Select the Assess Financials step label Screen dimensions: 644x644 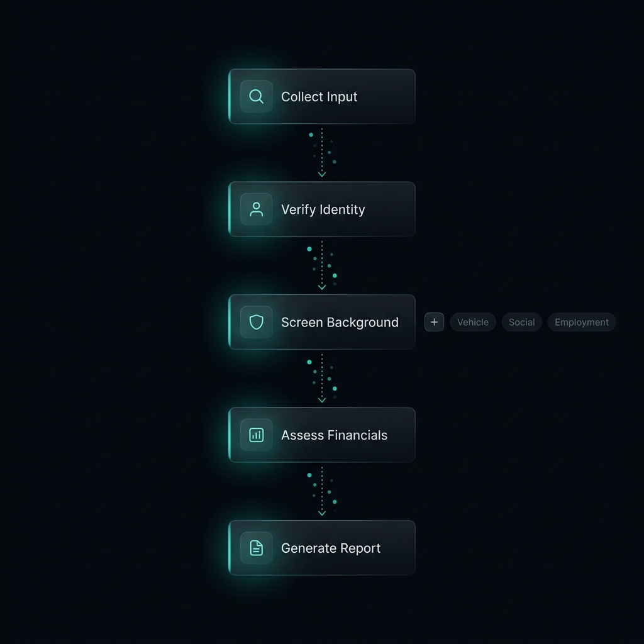tap(334, 435)
